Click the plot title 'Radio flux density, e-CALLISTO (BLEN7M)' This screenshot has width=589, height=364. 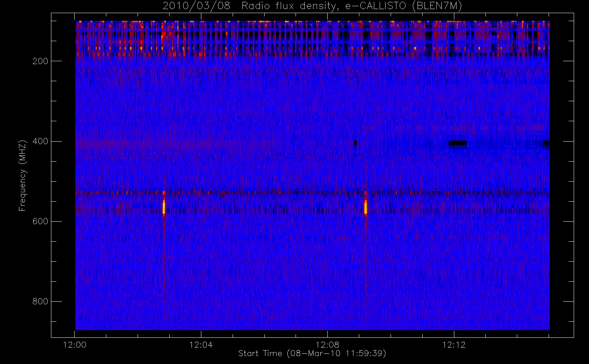pyautogui.click(x=352, y=6)
